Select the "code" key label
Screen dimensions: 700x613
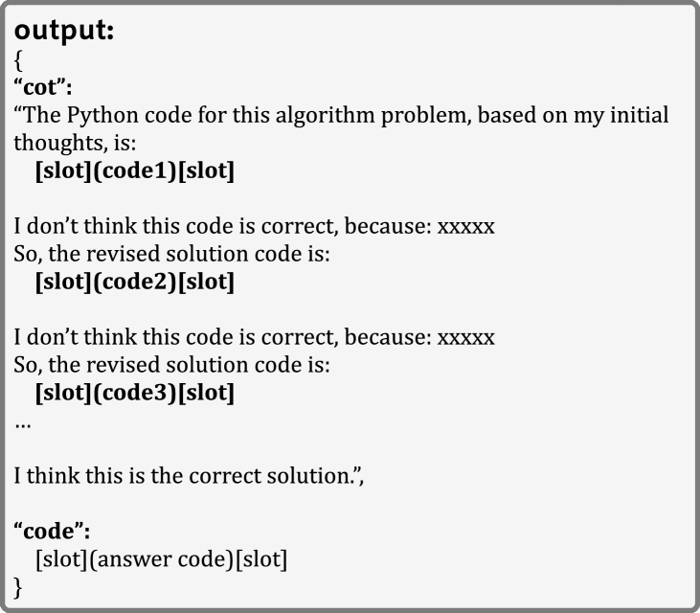(53, 532)
